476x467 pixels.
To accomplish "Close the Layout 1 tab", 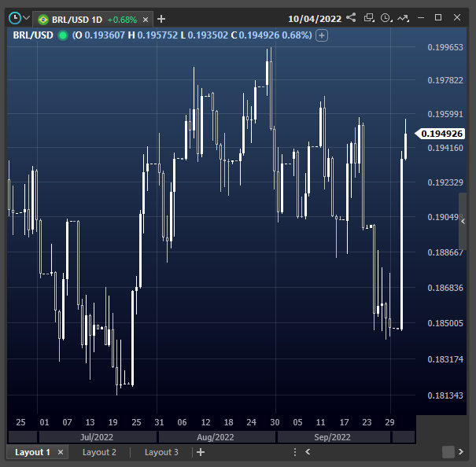I will [x=61, y=452].
